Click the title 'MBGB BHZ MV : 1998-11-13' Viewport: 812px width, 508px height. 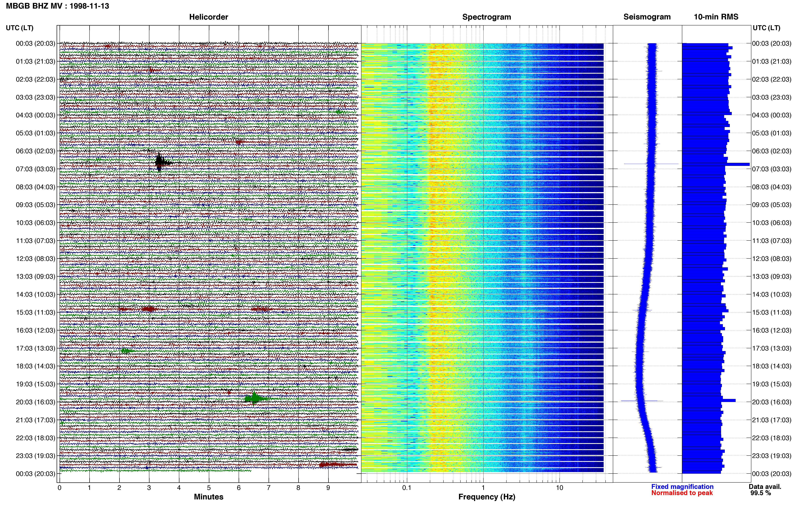coord(57,6)
